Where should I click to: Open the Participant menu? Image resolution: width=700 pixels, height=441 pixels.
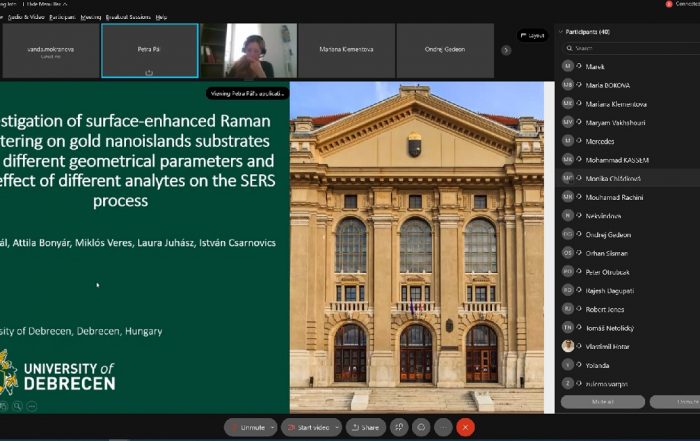(x=62, y=17)
